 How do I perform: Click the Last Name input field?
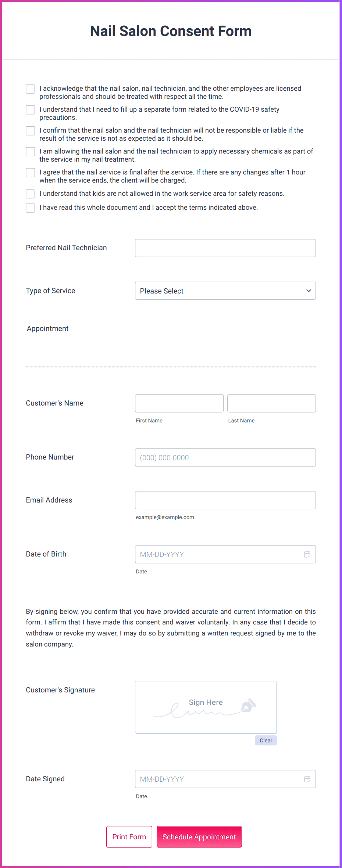[271, 403]
